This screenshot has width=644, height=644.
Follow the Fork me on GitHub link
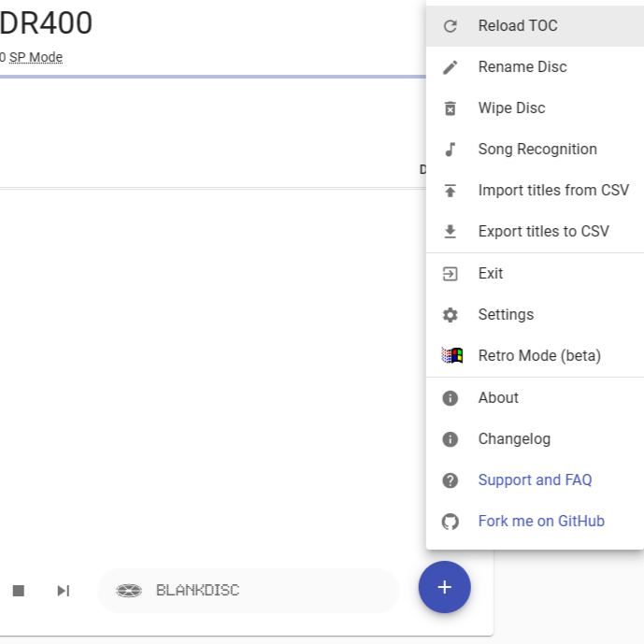(541, 522)
